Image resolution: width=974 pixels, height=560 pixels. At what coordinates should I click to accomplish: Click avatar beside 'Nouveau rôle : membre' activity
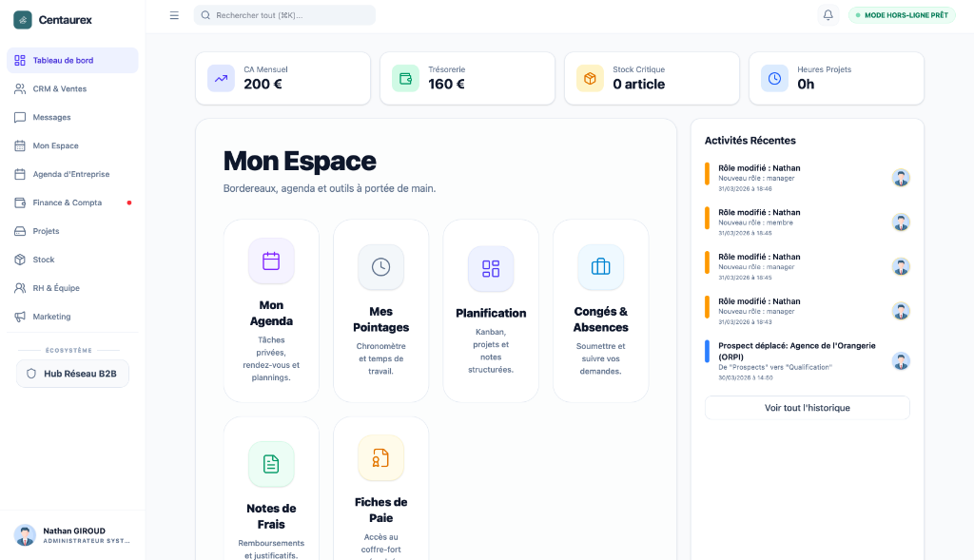pos(901,222)
